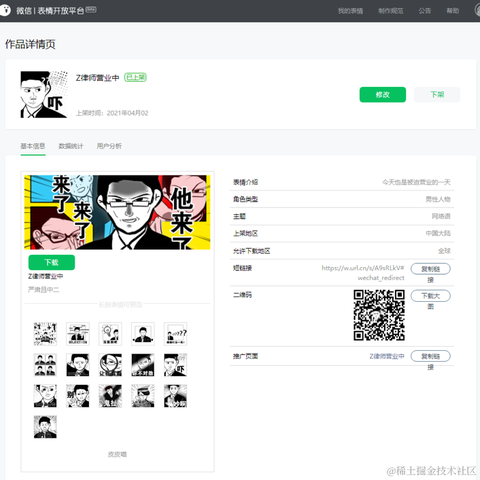This screenshot has width=480, height=480.
Task: Click the 中国大陆 region value
Action: 438,233
